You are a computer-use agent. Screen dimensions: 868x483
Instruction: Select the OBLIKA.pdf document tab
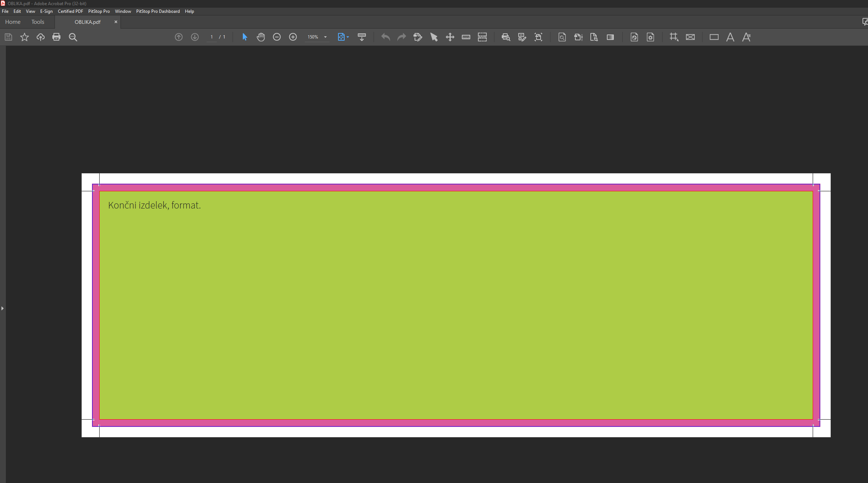pos(88,22)
